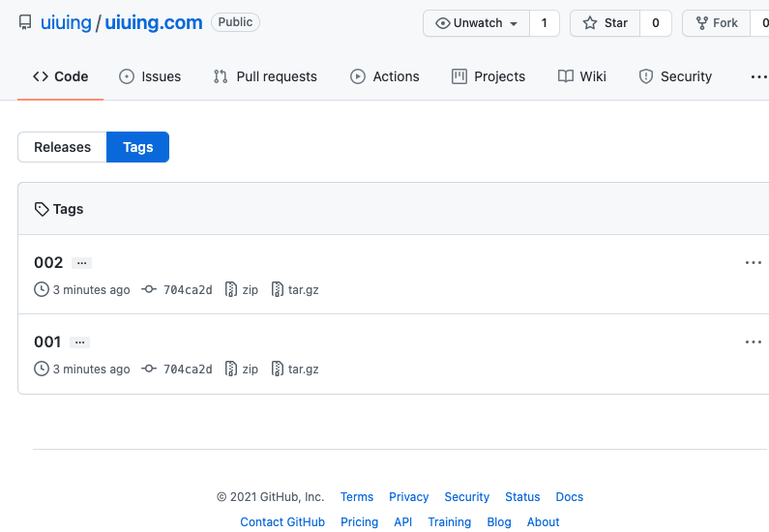The image size is (769, 532).
Task: Click the tar.gz file icon for tag 001
Action: (x=277, y=369)
